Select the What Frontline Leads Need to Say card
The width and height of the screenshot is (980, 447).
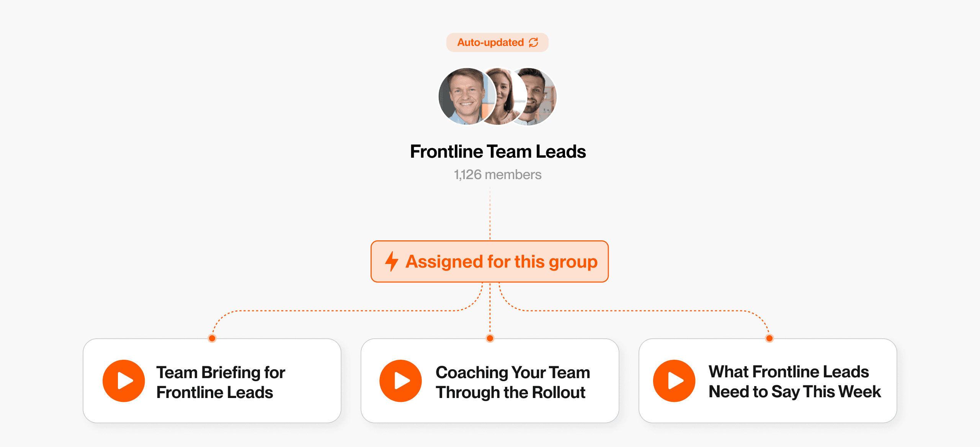[x=768, y=381]
